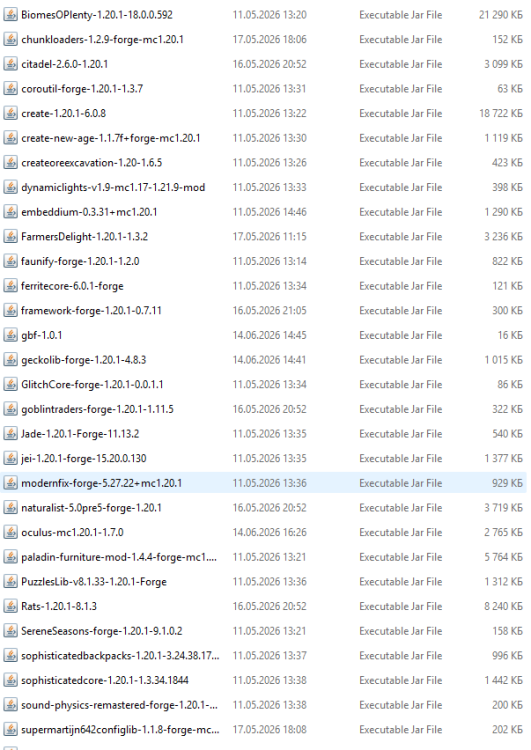The width and height of the screenshot is (531, 750).
Task: Click file name createoreexcavation-1.20-1.6.5
Action: [x=91, y=163]
